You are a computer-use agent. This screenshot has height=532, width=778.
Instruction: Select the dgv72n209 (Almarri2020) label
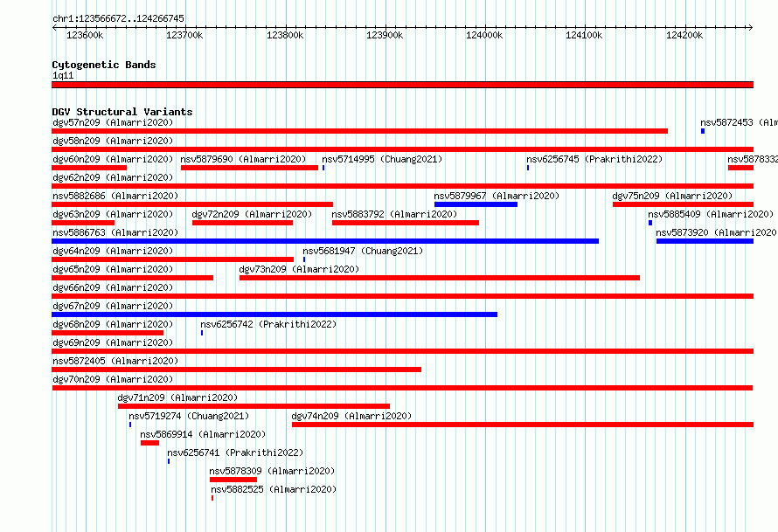click(x=252, y=214)
